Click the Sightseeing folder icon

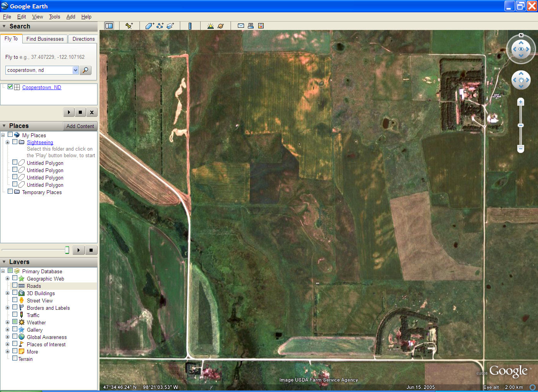click(22, 142)
